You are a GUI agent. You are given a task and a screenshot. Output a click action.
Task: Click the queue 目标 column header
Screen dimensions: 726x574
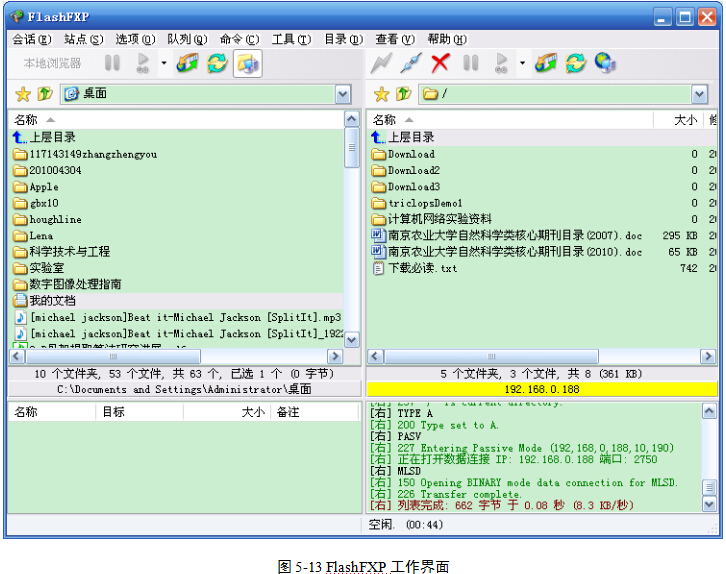point(140,412)
